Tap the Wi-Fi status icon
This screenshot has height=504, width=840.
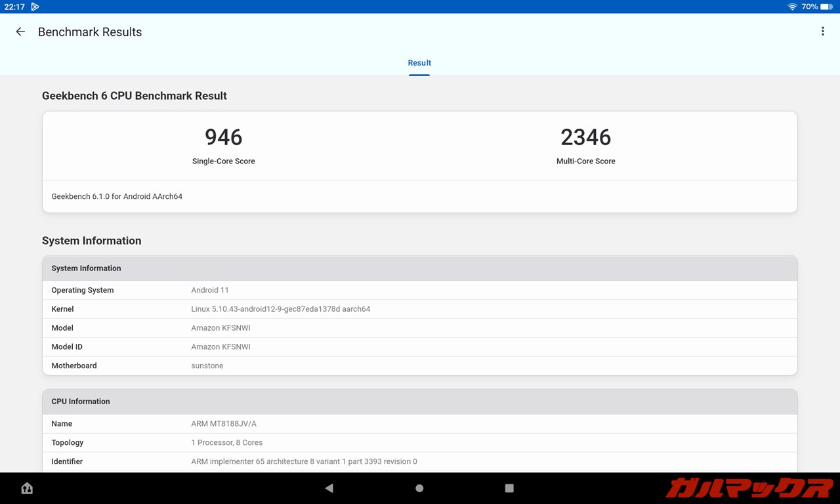click(x=792, y=7)
